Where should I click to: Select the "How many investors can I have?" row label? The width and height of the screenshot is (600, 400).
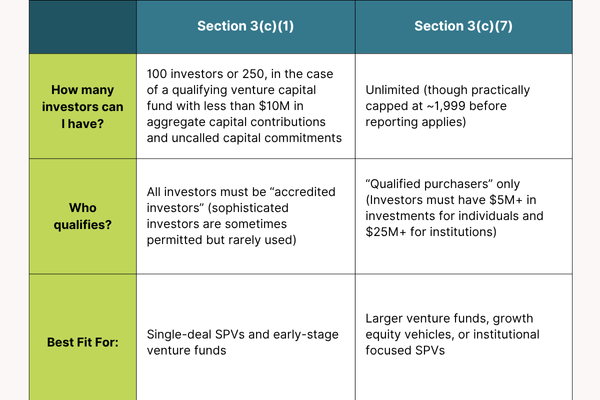(x=83, y=105)
